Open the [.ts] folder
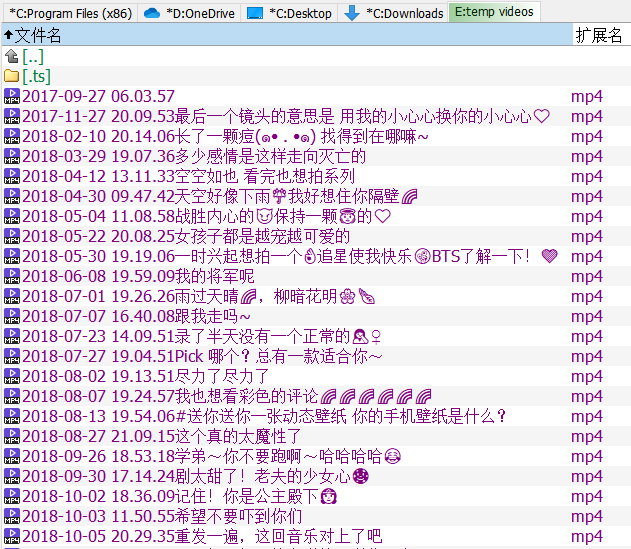 pyautogui.click(x=37, y=76)
